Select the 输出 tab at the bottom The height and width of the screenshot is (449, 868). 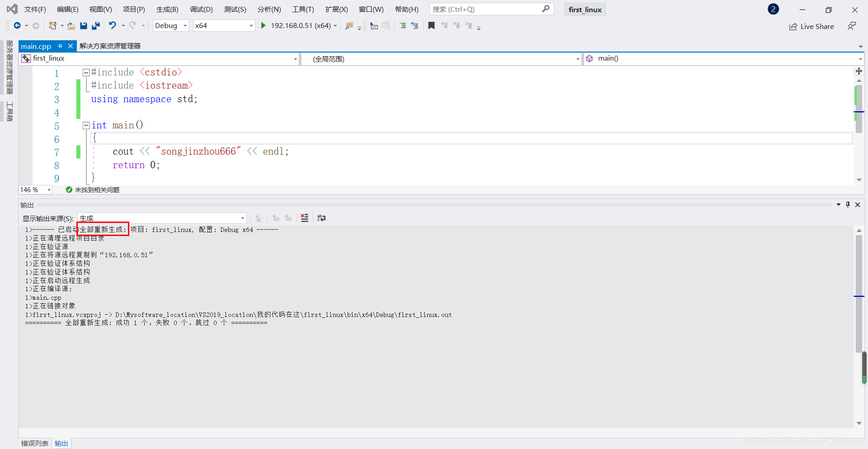pyautogui.click(x=61, y=443)
